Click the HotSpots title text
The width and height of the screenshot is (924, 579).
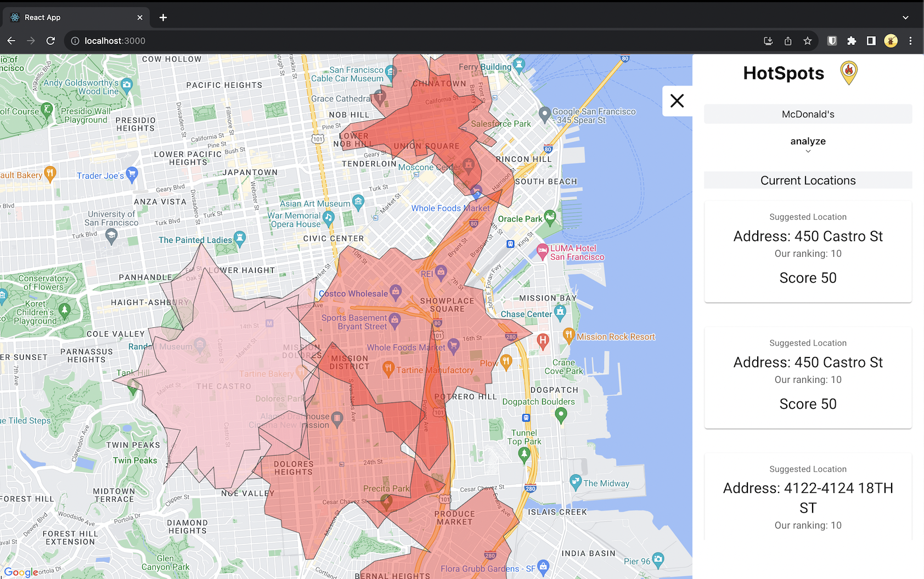tap(784, 73)
